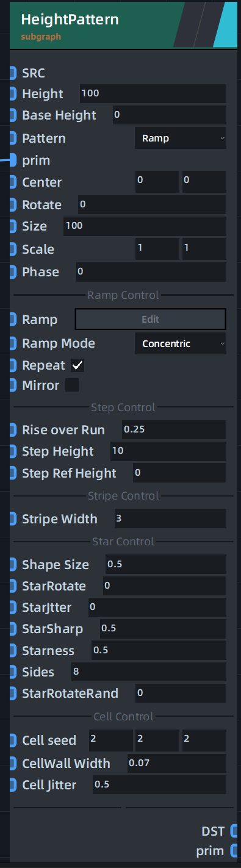Click the Starness value field

(159, 650)
